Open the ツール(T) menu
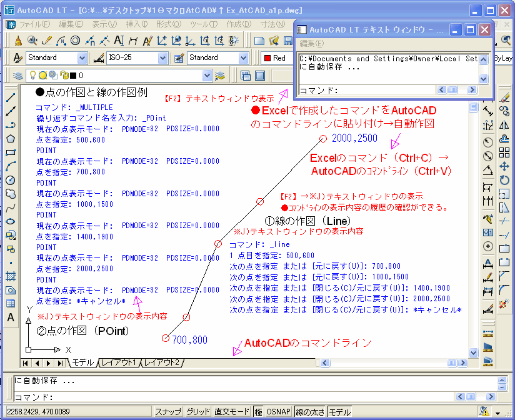The image size is (515, 420). tap(204, 24)
